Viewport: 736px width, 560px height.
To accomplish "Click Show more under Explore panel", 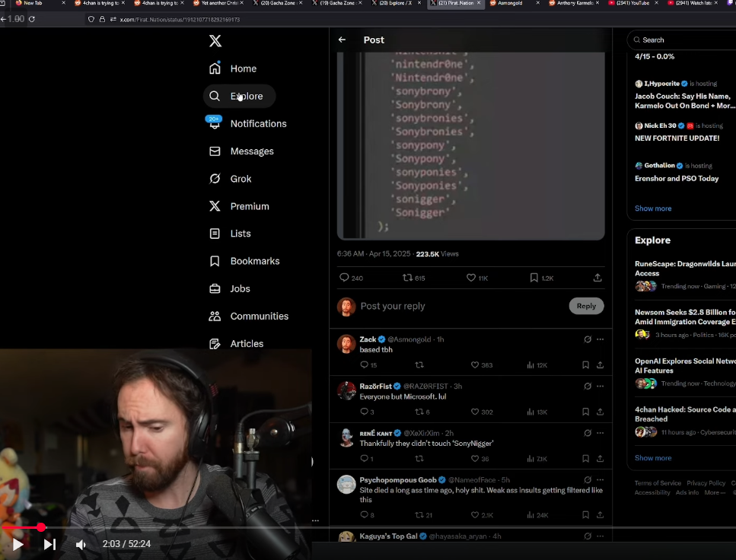I will pyautogui.click(x=653, y=458).
